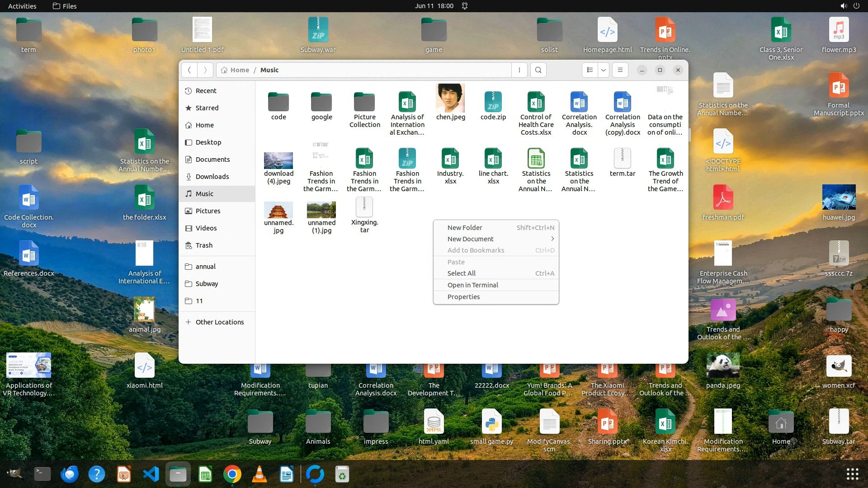Open the hamburger main menu button
This screenshot has height=488, width=868.
620,70
